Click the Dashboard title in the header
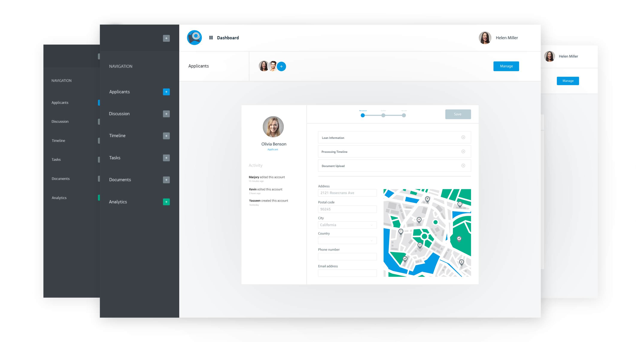This screenshot has height=342, width=644. (x=228, y=38)
